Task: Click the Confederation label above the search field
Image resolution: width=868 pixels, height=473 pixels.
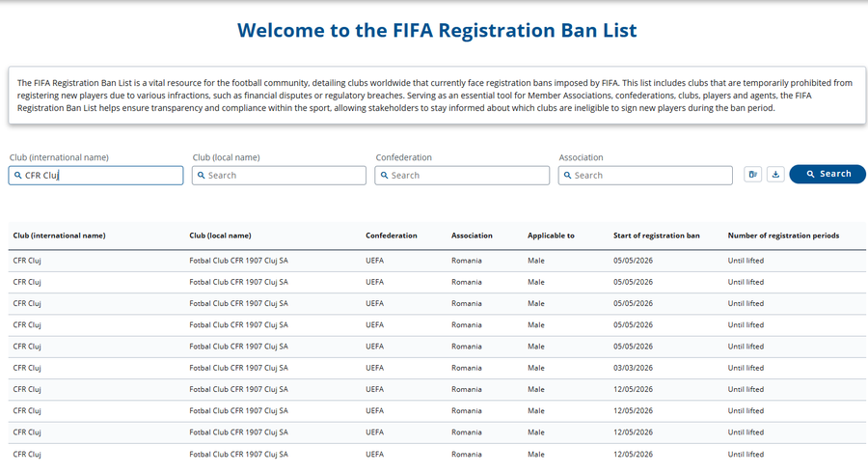Action: point(403,157)
